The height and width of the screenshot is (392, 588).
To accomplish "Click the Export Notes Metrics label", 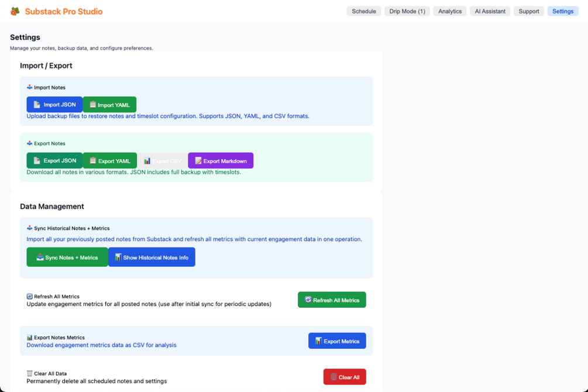I will (x=59, y=338).
